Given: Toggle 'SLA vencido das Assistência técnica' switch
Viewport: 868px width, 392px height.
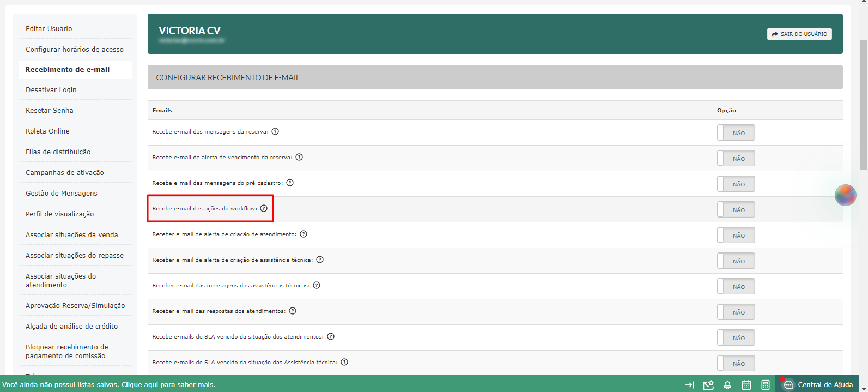Looking at the screenshot, I should 736,363.
